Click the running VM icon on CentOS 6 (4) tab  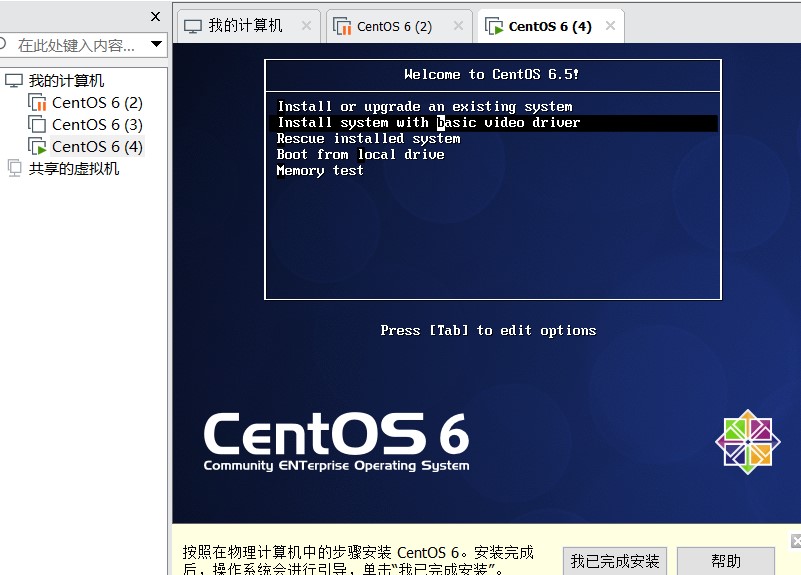pos(494,26)
